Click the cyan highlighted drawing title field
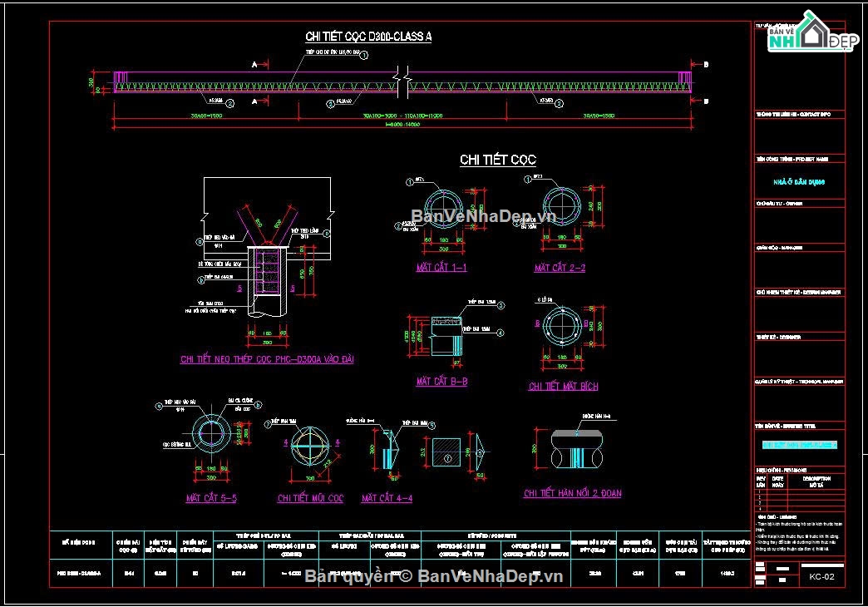Screen dimensions: 868x607 pyautogui.click(x=799, y=445)
